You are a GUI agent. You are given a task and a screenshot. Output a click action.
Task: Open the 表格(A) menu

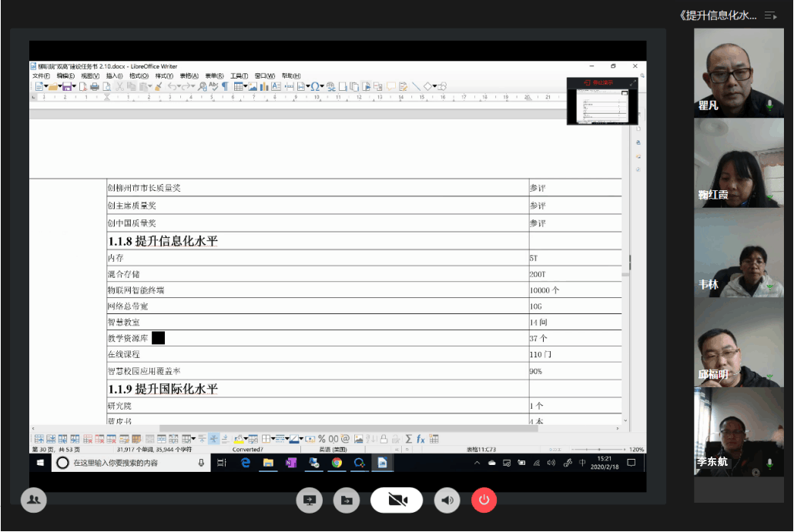(189, 76)
